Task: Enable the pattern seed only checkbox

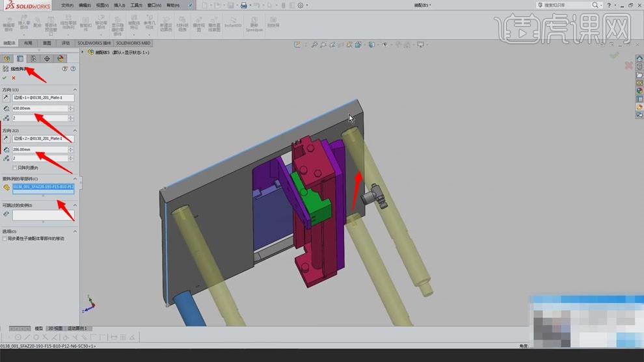Action: coord(15,168)
